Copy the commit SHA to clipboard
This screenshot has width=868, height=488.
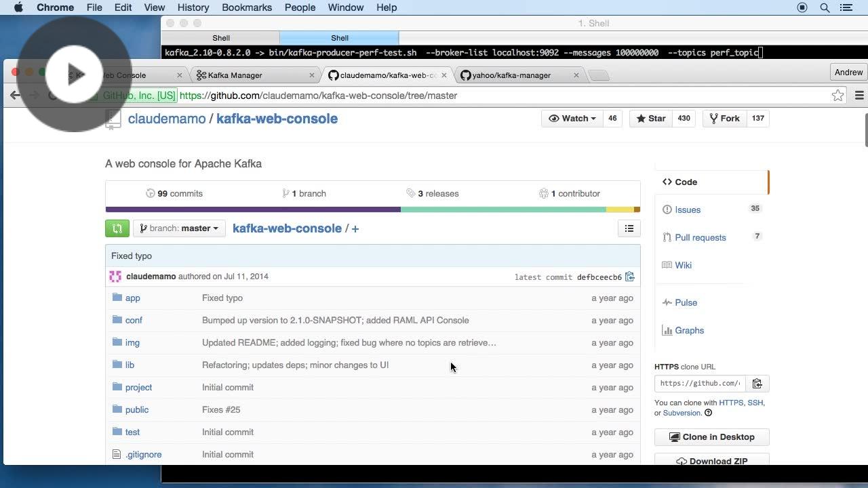click(630, 277)
